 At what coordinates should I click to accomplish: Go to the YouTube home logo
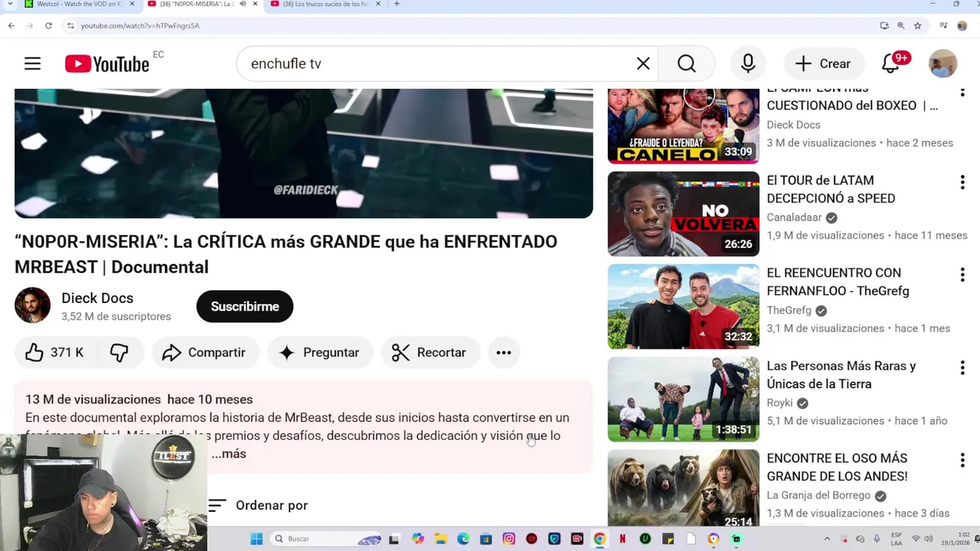click(x=107, y=64)
